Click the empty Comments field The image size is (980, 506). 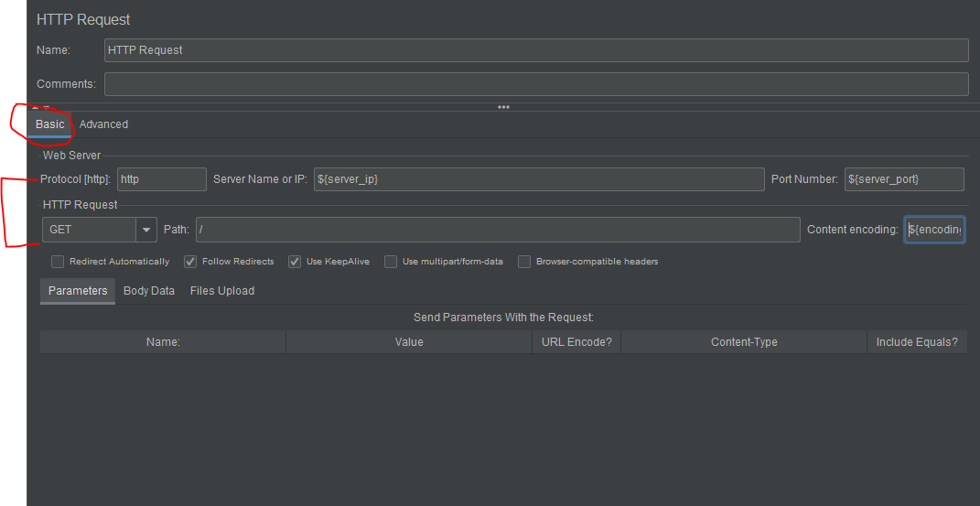[536, 83]
